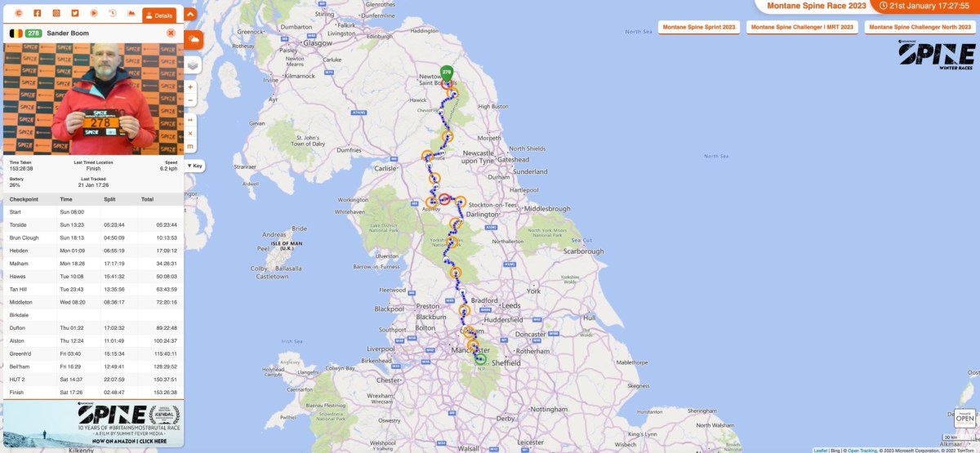Click the Spine film Amazon banner
The image size is (980, 453).
pos(93,424)
